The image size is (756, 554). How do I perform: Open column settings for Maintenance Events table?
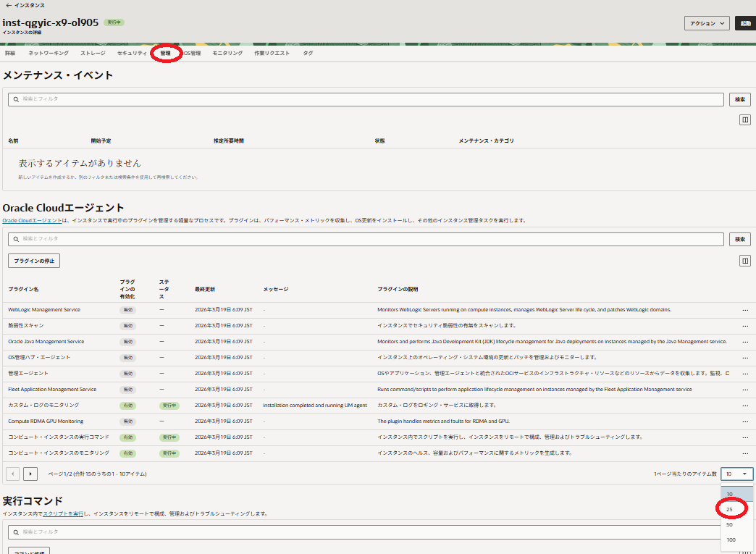click(744, 119)
